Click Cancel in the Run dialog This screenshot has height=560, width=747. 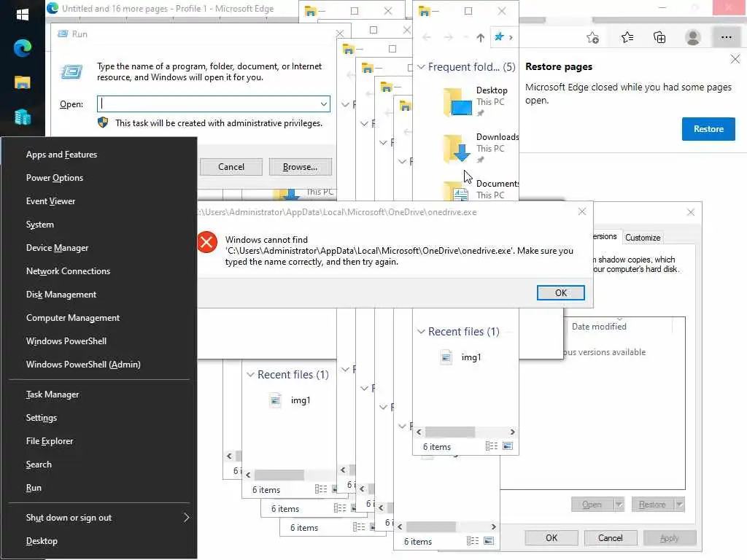(231, 167)
